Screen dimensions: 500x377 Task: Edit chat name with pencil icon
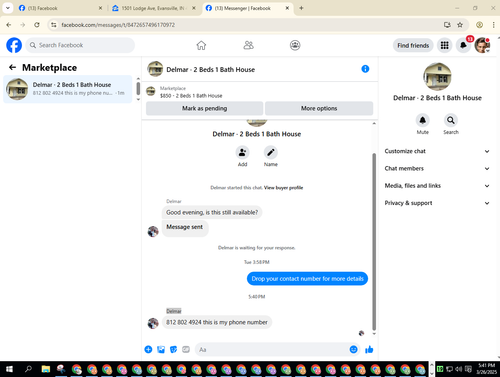[271, 153]
